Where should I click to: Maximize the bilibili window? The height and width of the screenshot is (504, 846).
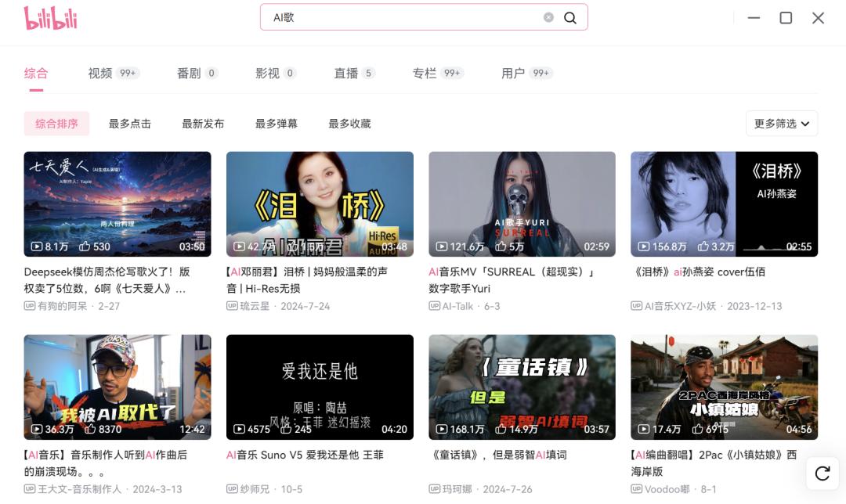(786, 18)
